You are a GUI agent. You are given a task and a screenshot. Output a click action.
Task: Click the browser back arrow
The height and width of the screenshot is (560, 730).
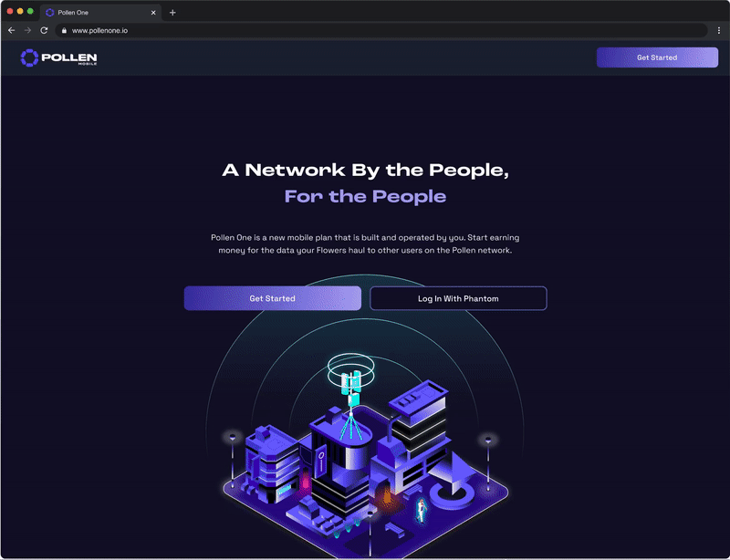click(12, 30)
